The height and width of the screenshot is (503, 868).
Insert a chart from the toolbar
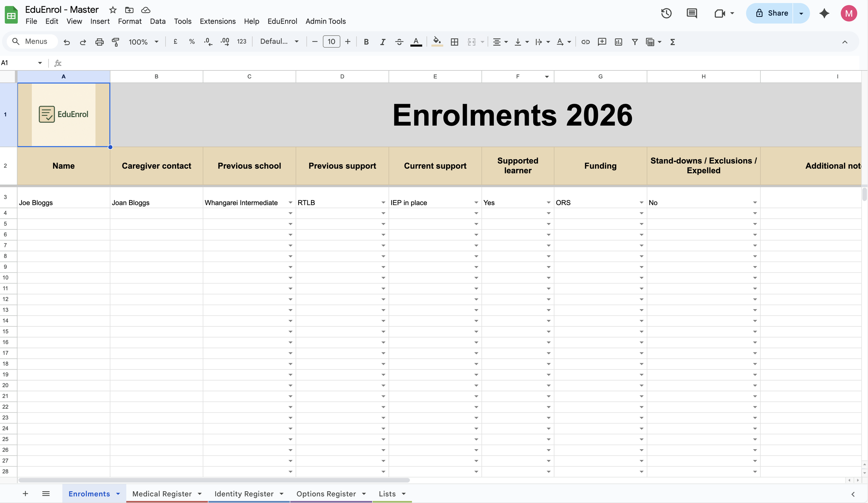point(618,42)
